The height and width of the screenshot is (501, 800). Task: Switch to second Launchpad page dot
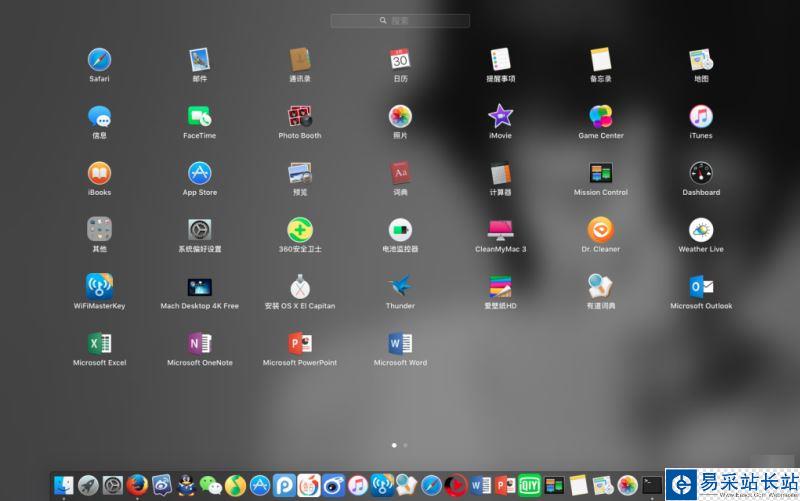pos(406,445)
